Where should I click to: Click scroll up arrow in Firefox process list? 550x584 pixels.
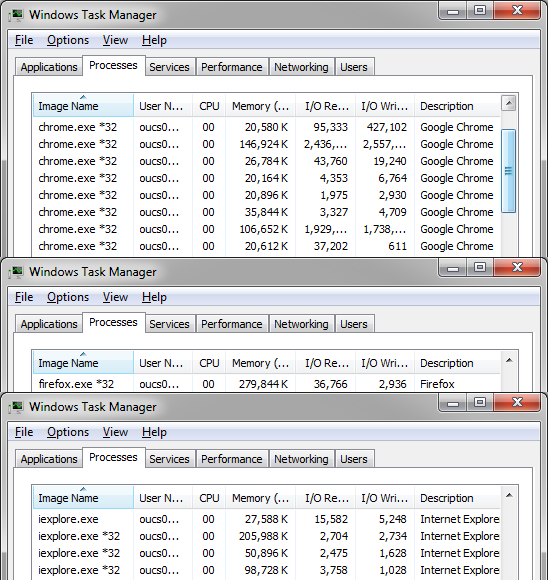point(509,360)
